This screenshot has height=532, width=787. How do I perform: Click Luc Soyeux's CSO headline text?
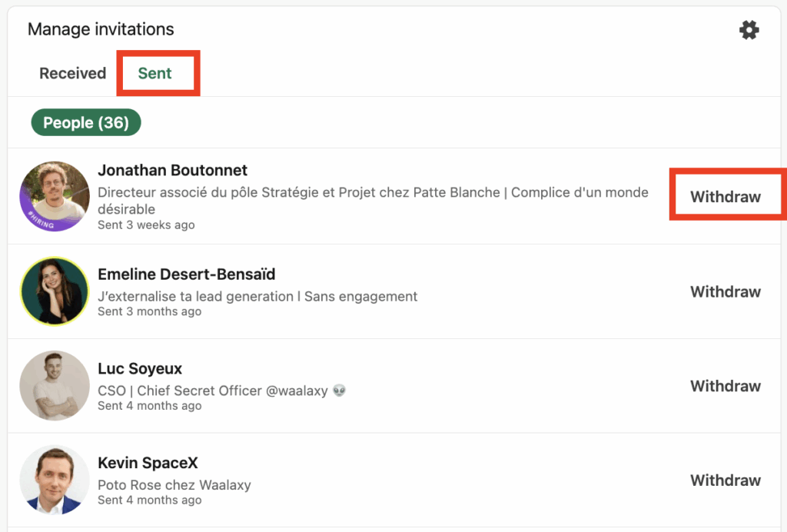tap(213, 391)
